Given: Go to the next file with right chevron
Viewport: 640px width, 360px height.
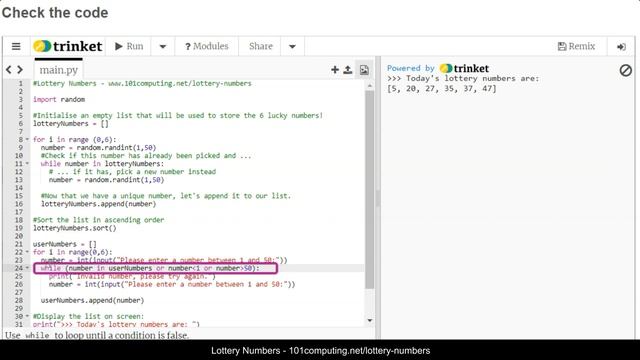Looking at the screenshot, I should [x=20, y=70].
